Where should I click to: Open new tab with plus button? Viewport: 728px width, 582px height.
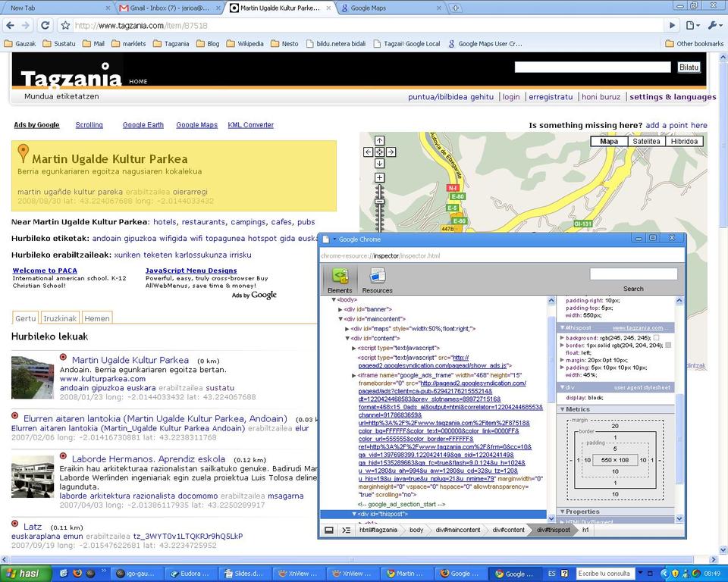pyautogui.click(x=456, y=8)
